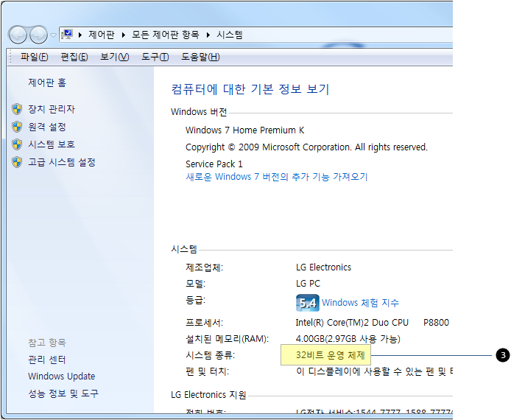
Task: Select the text Windows 7 Home Premium K
Action: click(245, 130)
